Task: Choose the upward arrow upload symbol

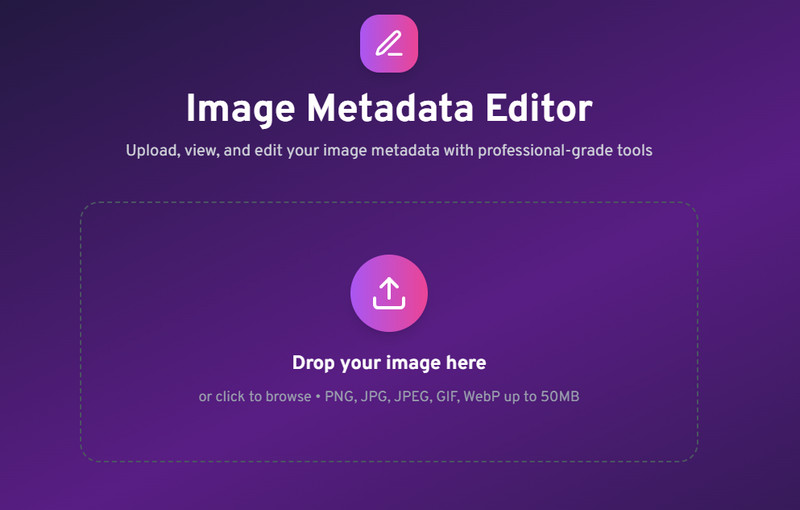Action: point(389,293)
